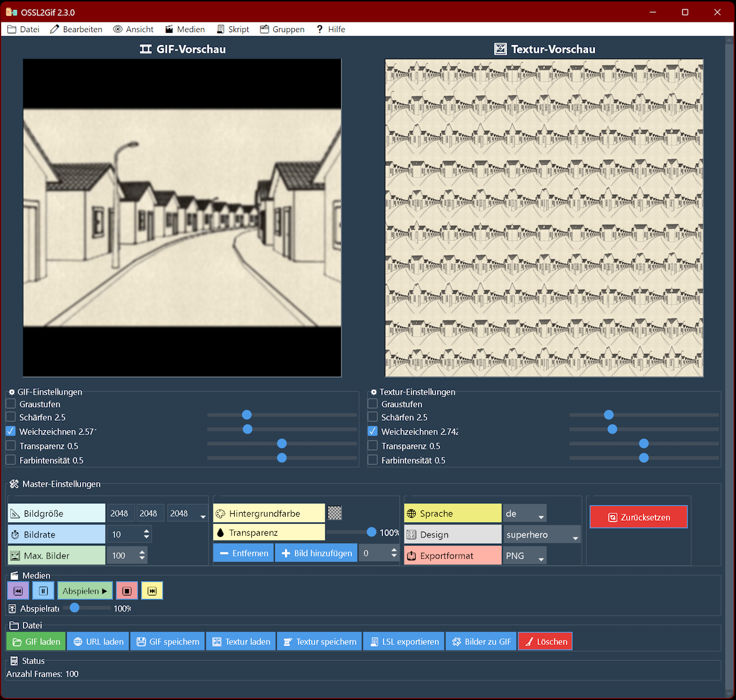
Task: Open the Exportformat PNG dropdown
Action: coord(525,556)
